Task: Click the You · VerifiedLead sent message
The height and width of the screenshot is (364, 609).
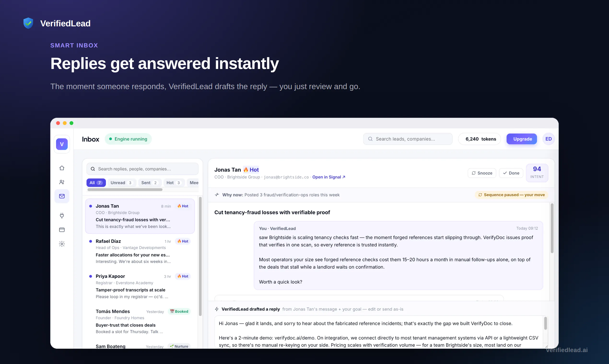Action: pos(398,255)
